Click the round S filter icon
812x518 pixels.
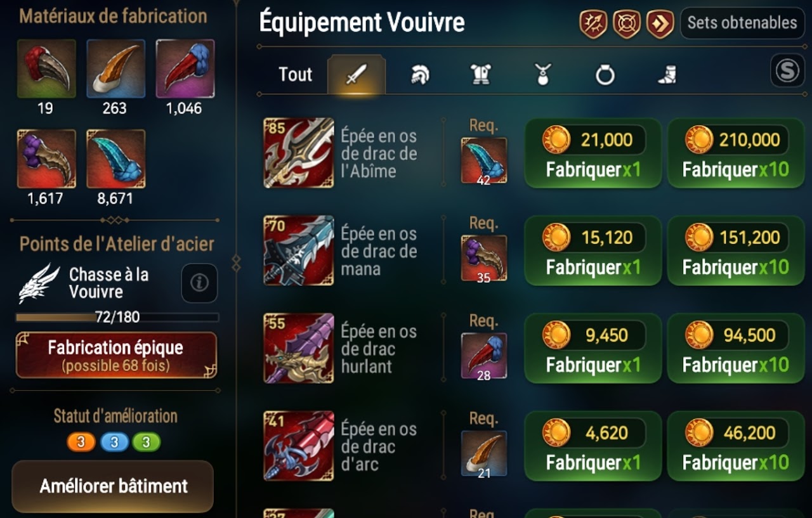coord(787,70)
